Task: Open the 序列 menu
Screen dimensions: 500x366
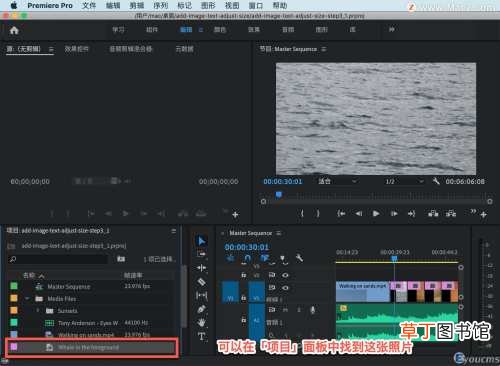Action: pyautogui.click(x=161, y=6)
